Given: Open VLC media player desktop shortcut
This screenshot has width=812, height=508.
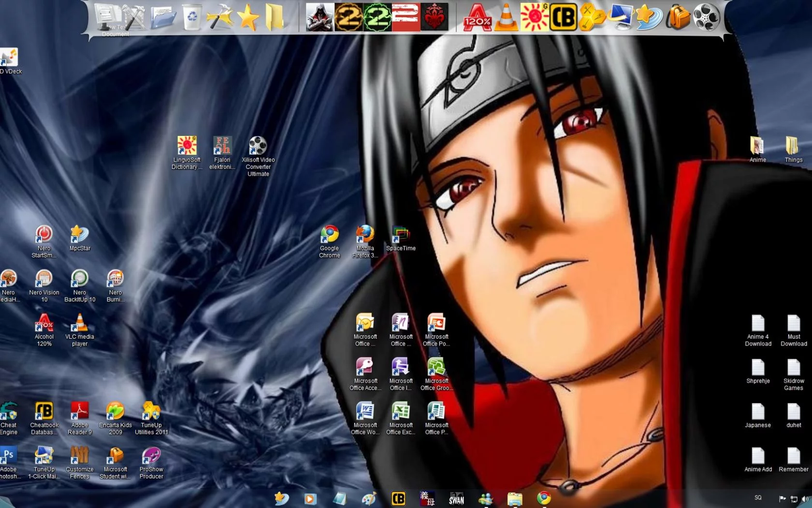Looking at the screenshot, I should [80, 330].
